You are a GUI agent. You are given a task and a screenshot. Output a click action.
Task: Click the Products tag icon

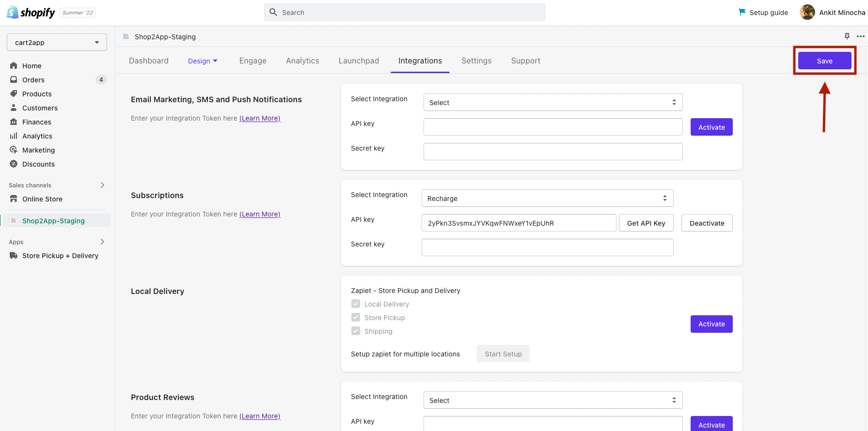tap(14, 93)
